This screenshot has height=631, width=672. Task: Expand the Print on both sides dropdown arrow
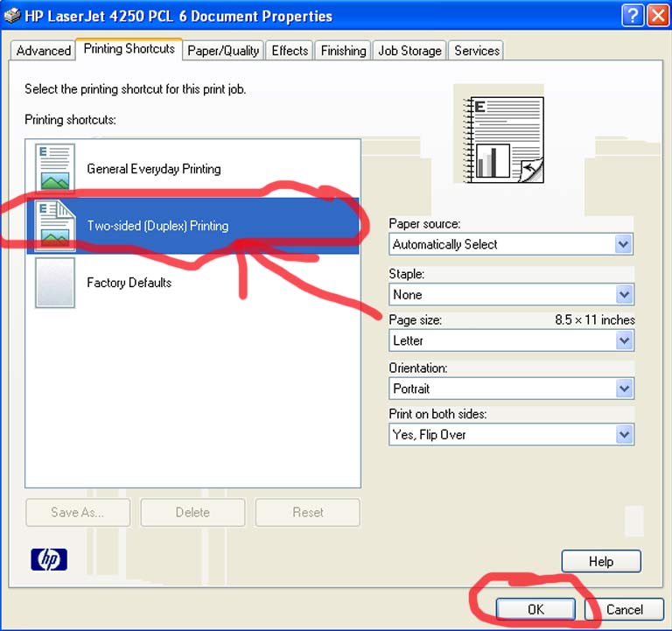tap(624, 435)
